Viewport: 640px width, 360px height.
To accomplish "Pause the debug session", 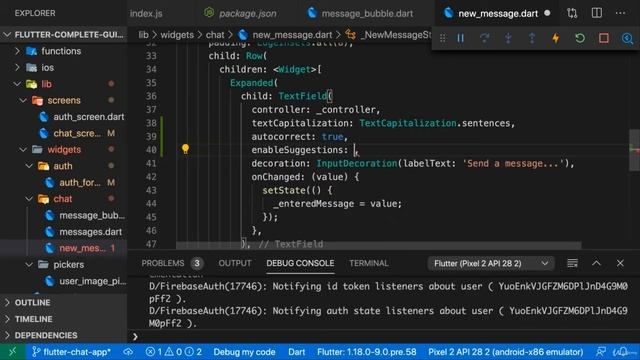I will (x=460, y=38).
